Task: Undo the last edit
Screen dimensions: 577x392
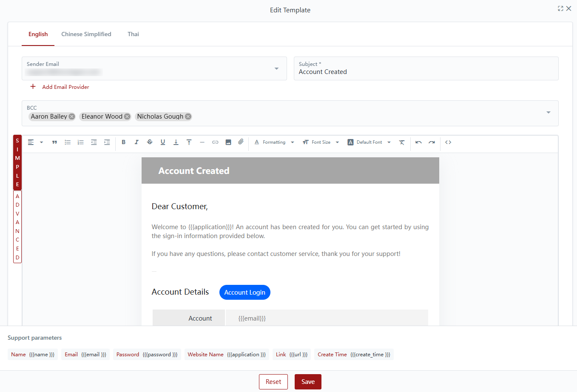Action: 418,142
